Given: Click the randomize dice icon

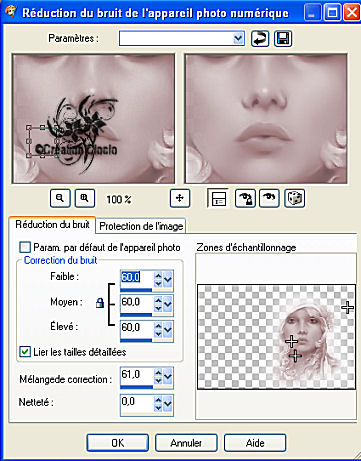Looking at the screenshot, I should click(x=294, y=198).
